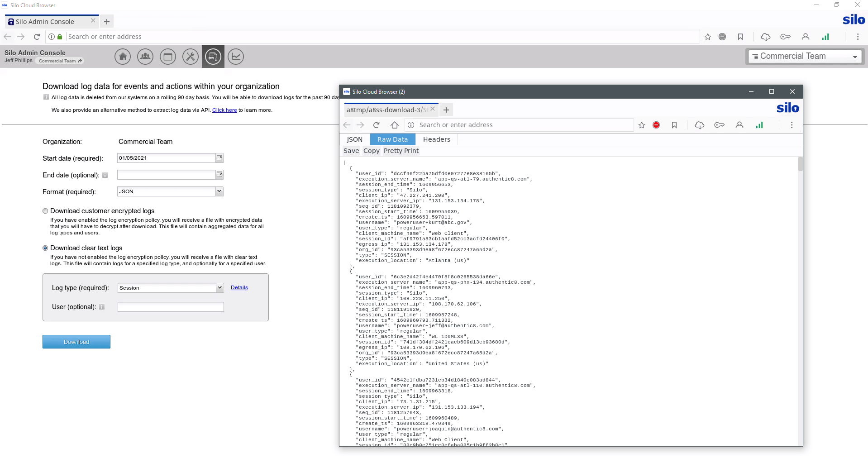
Task: Switch to the Headers tab
Action: click(437, 139)
